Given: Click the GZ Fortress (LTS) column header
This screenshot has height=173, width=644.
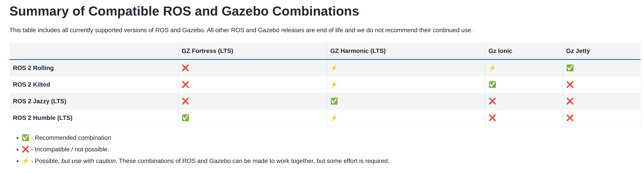Looking at the screenshot, I should coord(207,51).
